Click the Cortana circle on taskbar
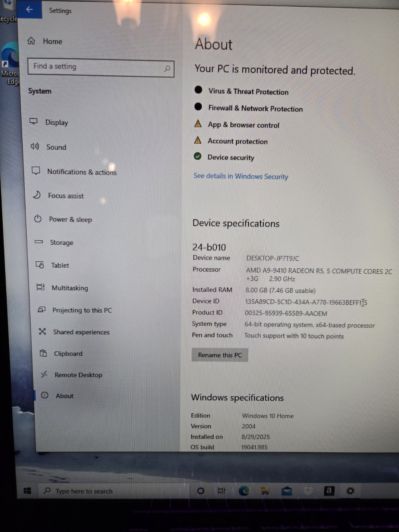The height and width of the screenshot is (532, 399). point(200,491)
